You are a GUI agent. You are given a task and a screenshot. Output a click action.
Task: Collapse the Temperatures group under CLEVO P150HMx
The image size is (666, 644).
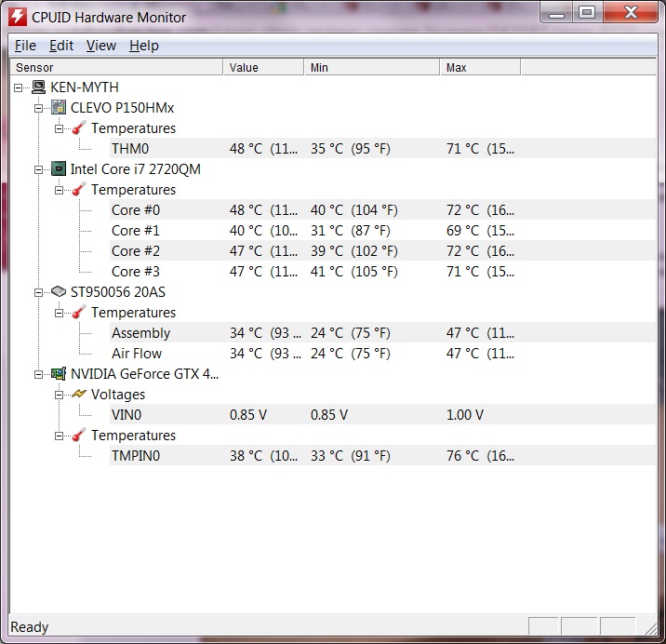point(59,128)
